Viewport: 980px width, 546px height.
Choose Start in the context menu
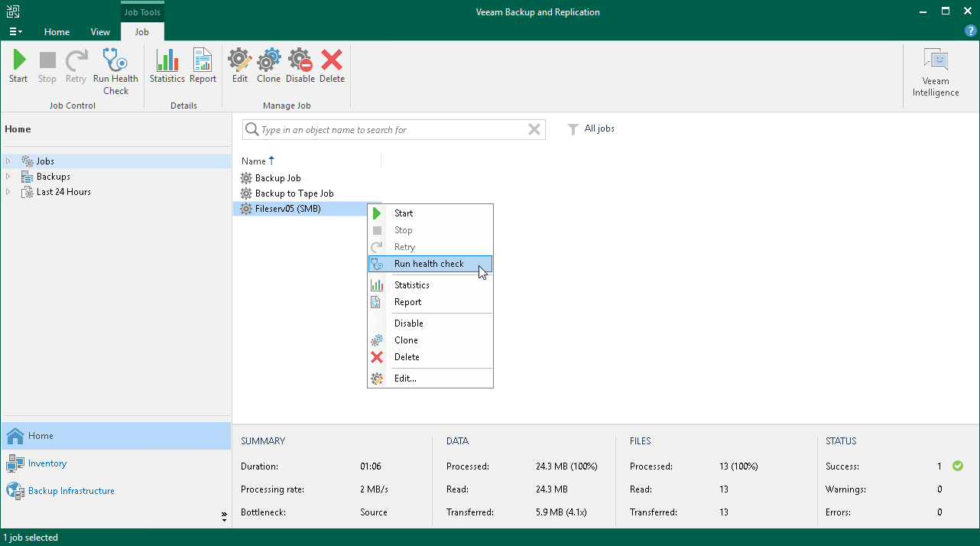tap(430, 213)
